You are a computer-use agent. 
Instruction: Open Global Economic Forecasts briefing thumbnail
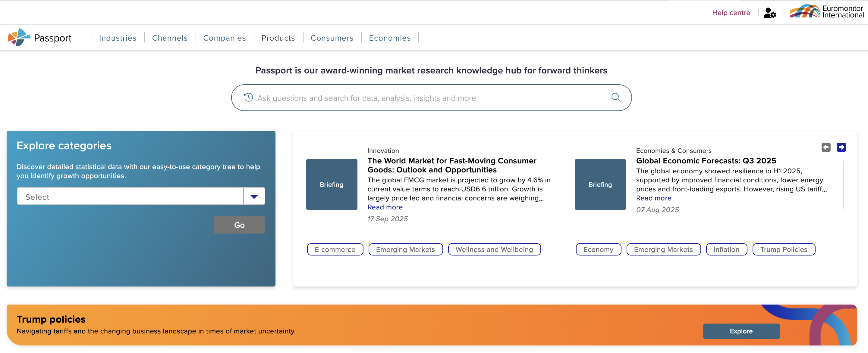click(x=600, y=184)
